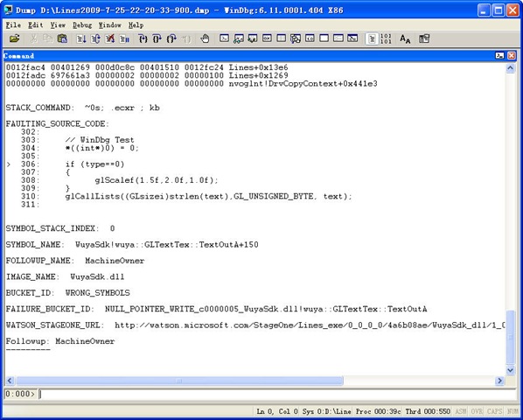The width and height of the screenshot is (523, 420).
Task: Click the Go (run) toolbar icon
Action: click(x=81, y=38)
